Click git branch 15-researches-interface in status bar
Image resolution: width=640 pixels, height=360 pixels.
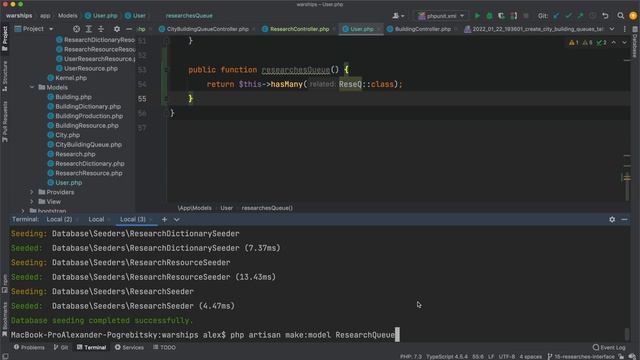[x=581, y=356]
